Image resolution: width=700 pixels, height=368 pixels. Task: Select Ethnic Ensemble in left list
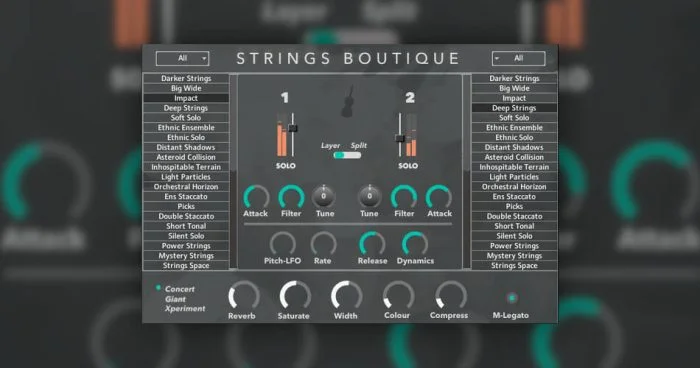click(186, 127)
